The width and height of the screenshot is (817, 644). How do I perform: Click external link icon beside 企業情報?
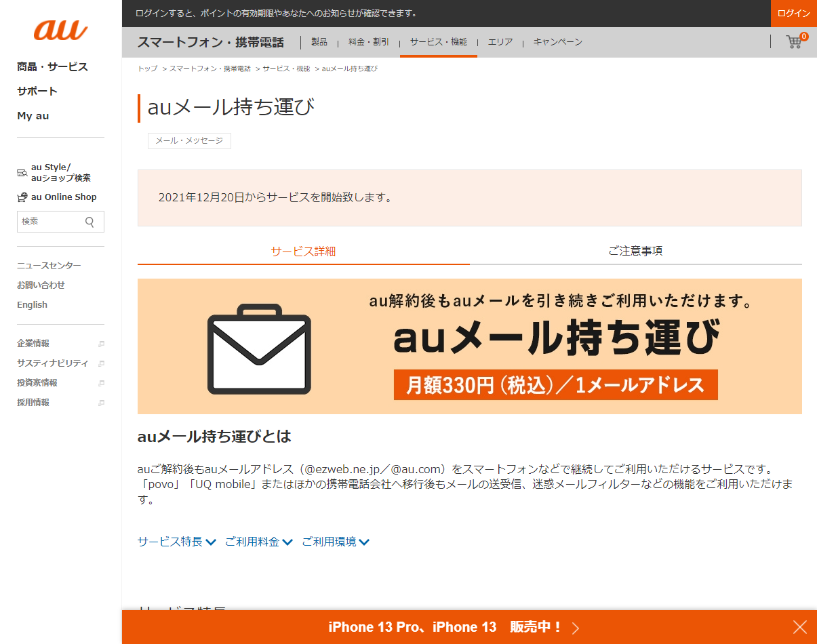click(x=101, y=344)
